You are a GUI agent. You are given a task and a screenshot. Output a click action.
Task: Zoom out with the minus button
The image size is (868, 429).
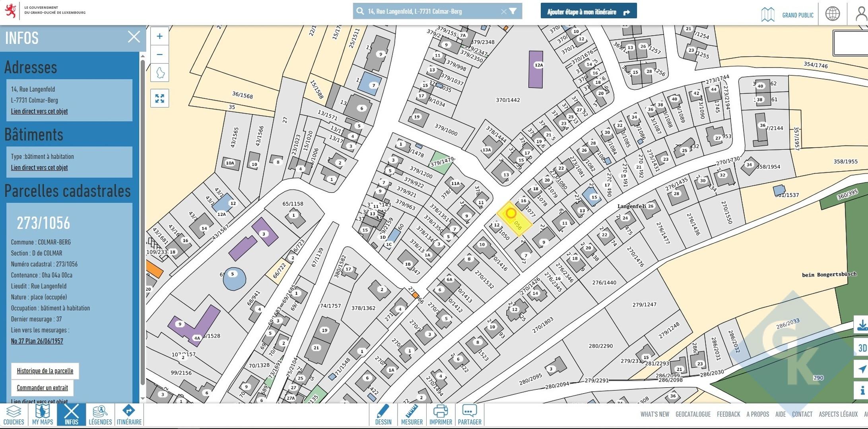tap(159, 54)
